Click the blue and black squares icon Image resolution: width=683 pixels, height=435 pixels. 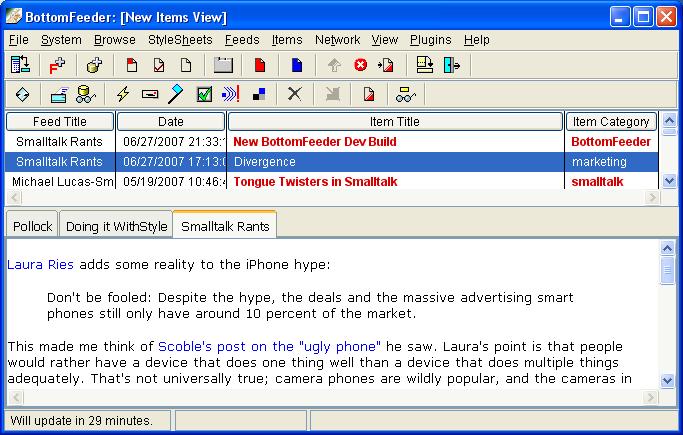pos(259,94)
